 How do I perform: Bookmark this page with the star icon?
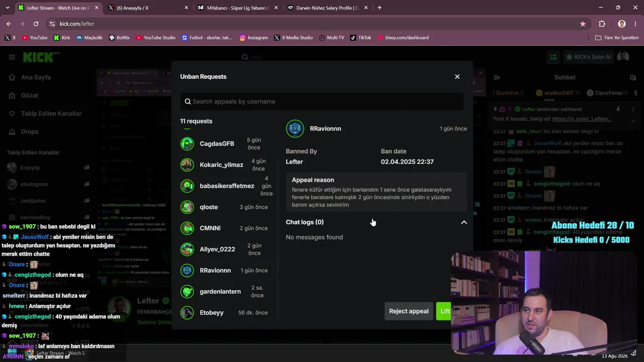583,24
